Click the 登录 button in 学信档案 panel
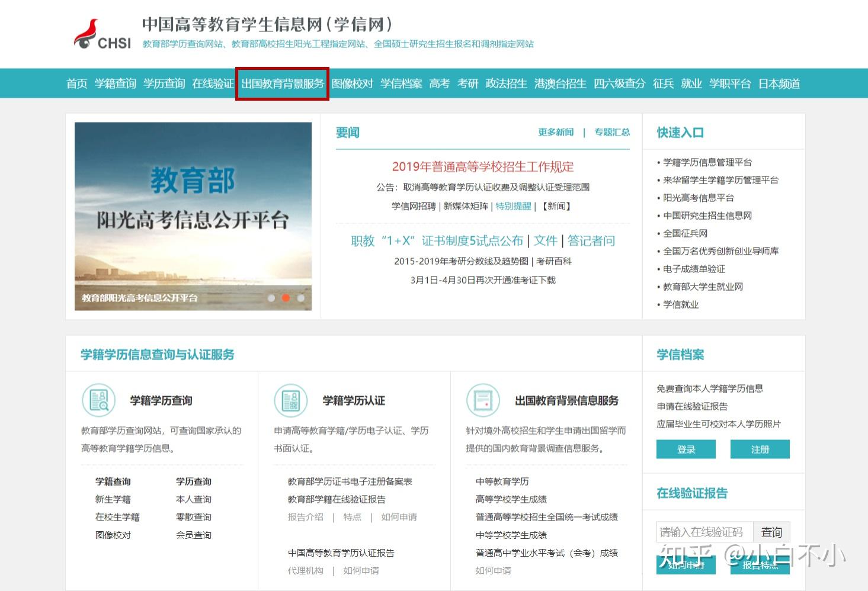This screenshot has height=591, width=868. [x=686, y=449]
